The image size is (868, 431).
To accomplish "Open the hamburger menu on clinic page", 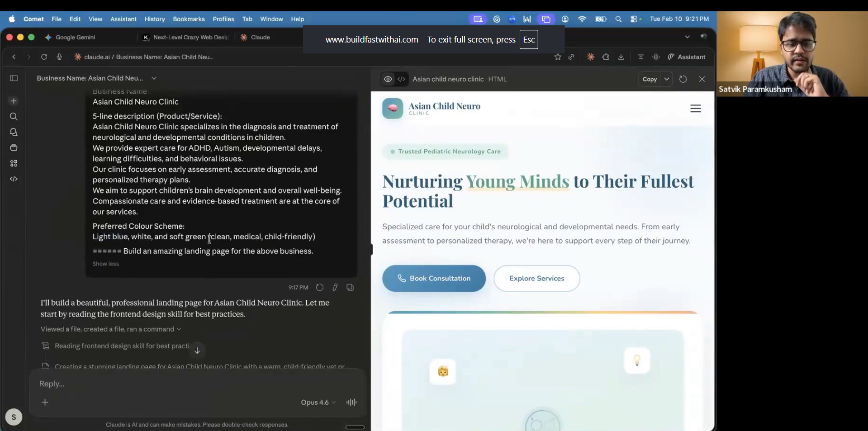I will point(695,109).
